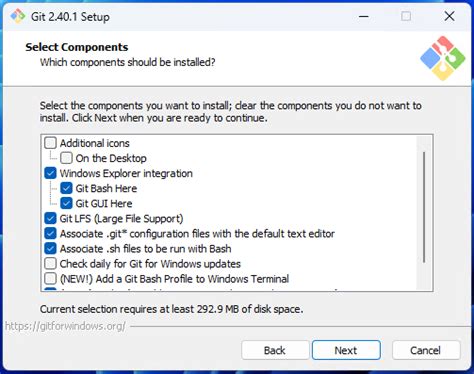
Task: Uncheck Associate .sh files with Bash
Action: 50,248
